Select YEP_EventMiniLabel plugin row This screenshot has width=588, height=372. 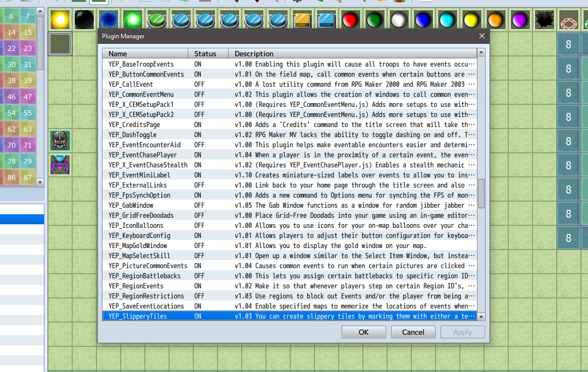[x=290, y=175]
